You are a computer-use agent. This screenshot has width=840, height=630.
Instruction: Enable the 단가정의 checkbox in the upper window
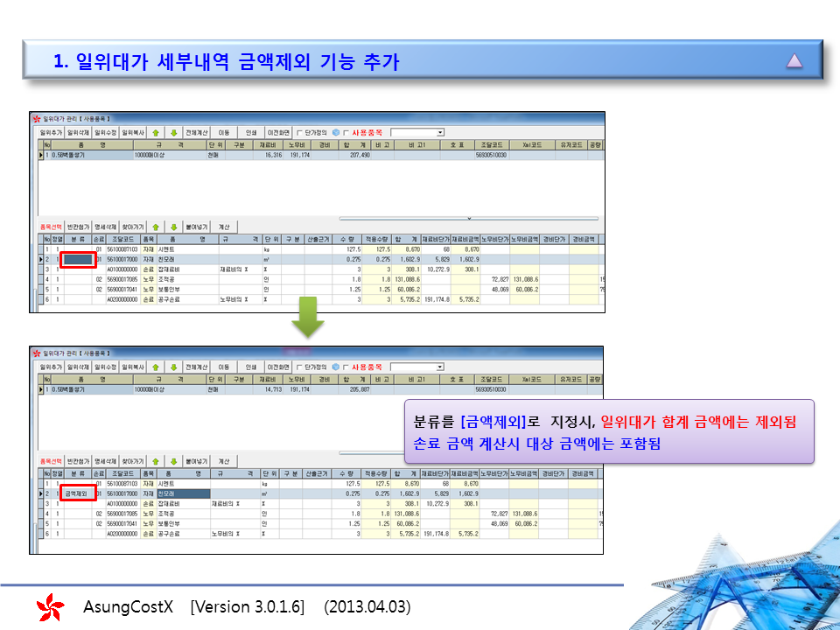tap(299, 133)
